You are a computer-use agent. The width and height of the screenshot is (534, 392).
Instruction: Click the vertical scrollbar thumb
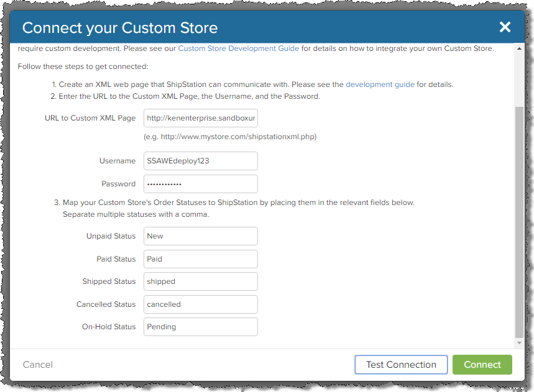(x=519, y=222)
